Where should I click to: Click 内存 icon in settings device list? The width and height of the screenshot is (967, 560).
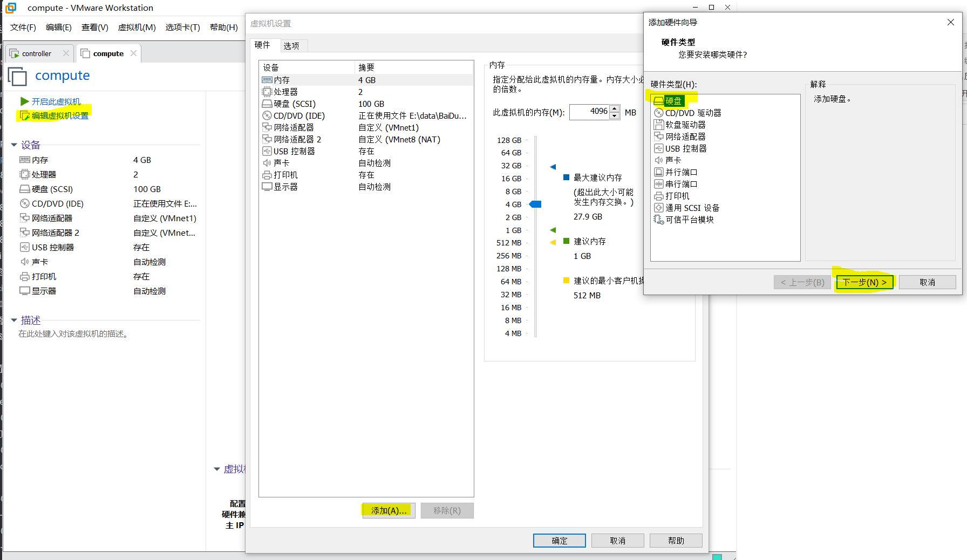coord(267,80)
